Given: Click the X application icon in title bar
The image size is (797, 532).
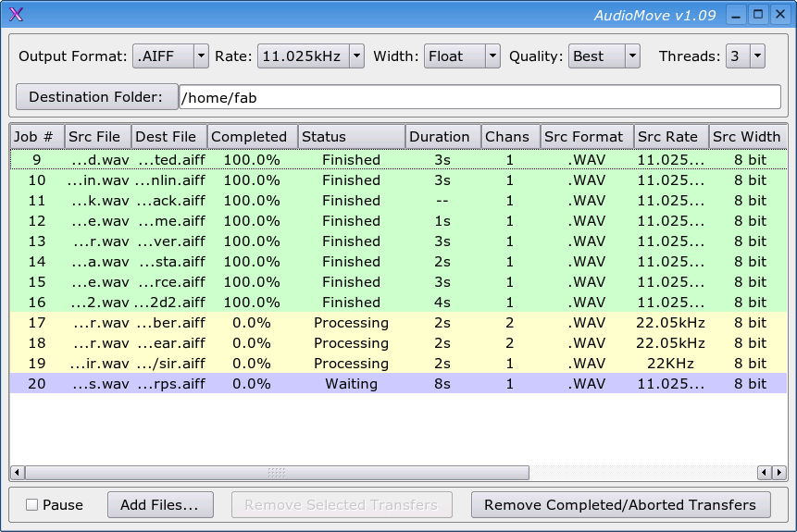Looking at the screenshot, I should [17, 14].
